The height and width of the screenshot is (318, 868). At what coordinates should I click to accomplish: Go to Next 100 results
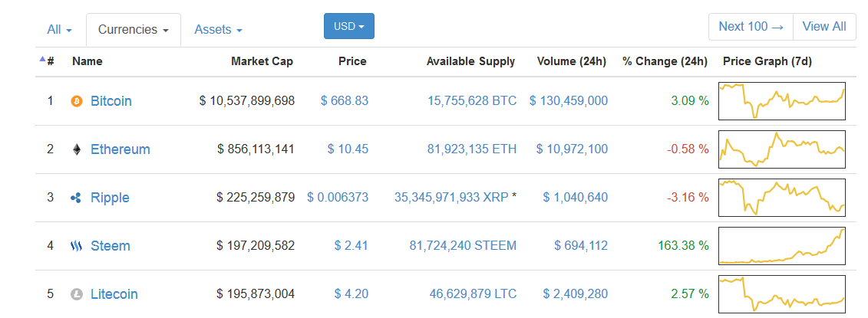[751, 27]
